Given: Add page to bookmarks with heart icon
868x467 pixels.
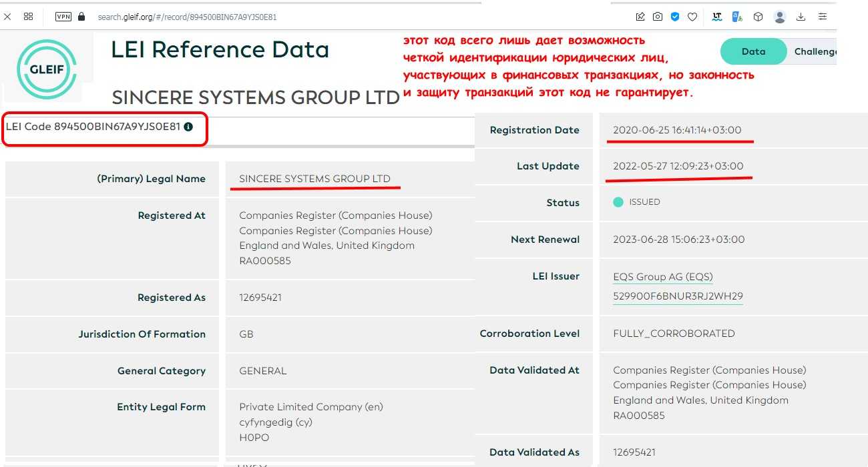Looking at the screenshot, I should coord(692,17).
